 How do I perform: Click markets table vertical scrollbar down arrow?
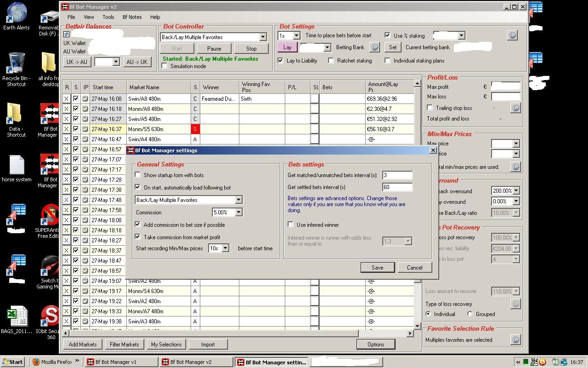pos(417,326)
